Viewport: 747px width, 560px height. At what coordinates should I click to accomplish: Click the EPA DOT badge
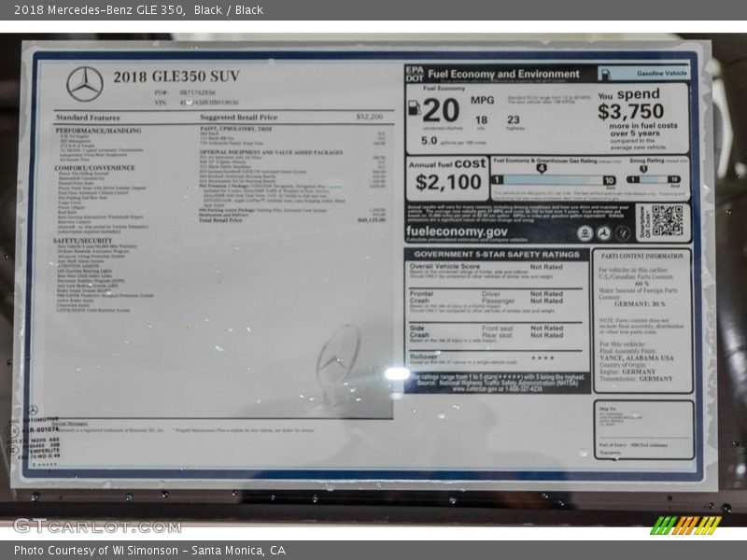click(x=415, y=74)
